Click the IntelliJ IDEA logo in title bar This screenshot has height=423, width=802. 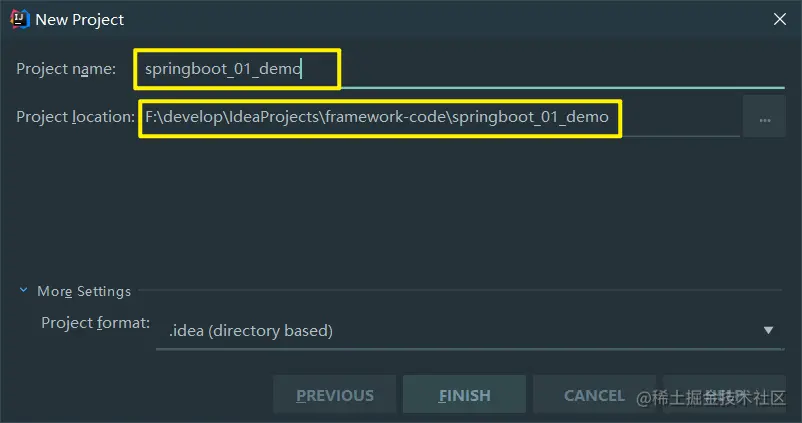click(19, 19)
